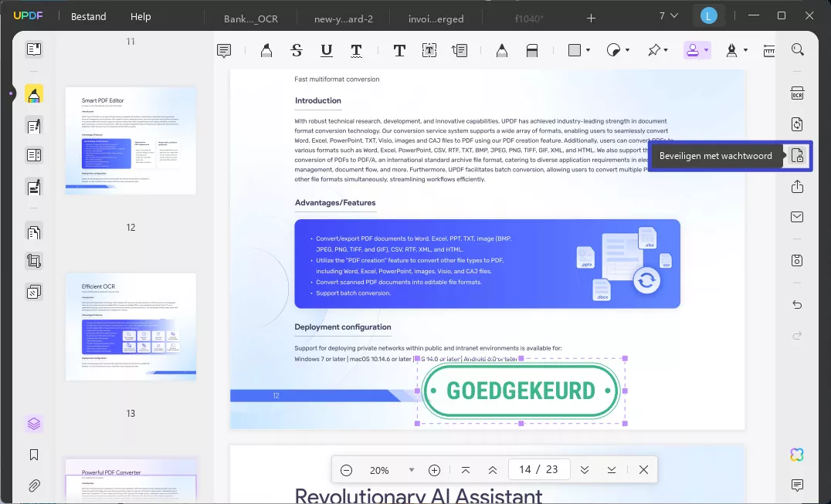Open the Bestand menu
Screen dimensions: 831x504
(x=89, y=17)
